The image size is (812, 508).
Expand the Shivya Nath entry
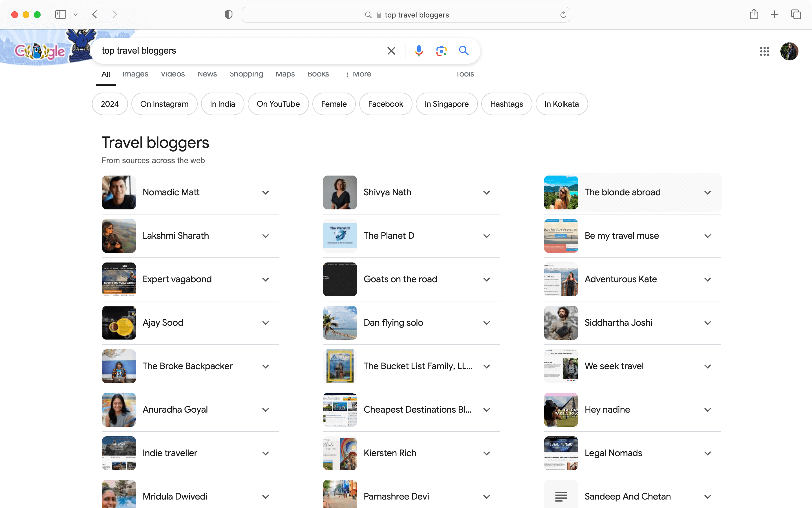pos(487,192)
